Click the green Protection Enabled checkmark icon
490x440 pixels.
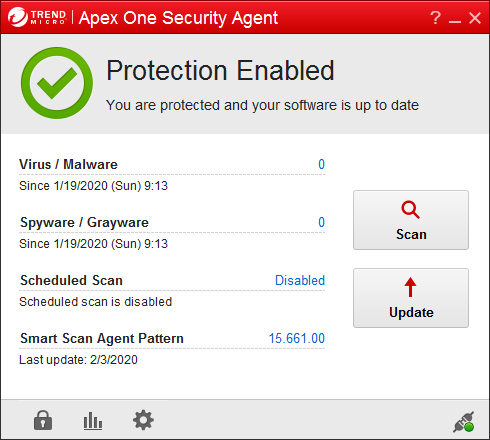click(57, 83)
